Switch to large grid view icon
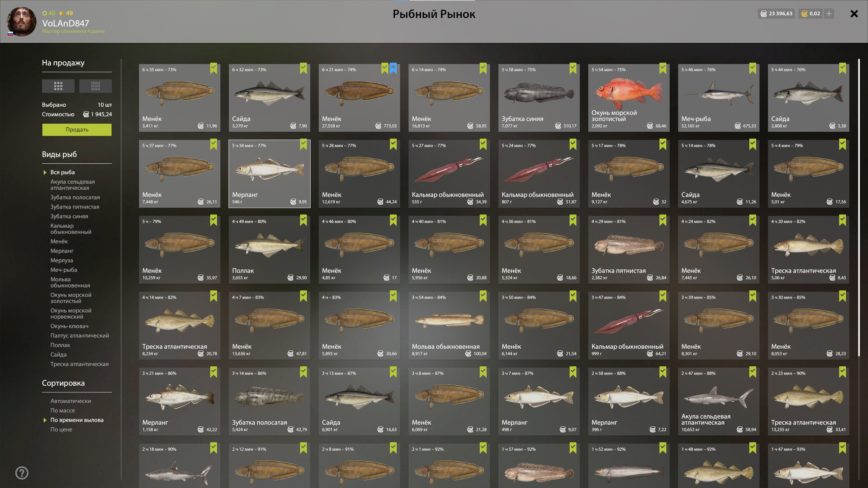Screen dimensions: 868x488 point(58,86)
